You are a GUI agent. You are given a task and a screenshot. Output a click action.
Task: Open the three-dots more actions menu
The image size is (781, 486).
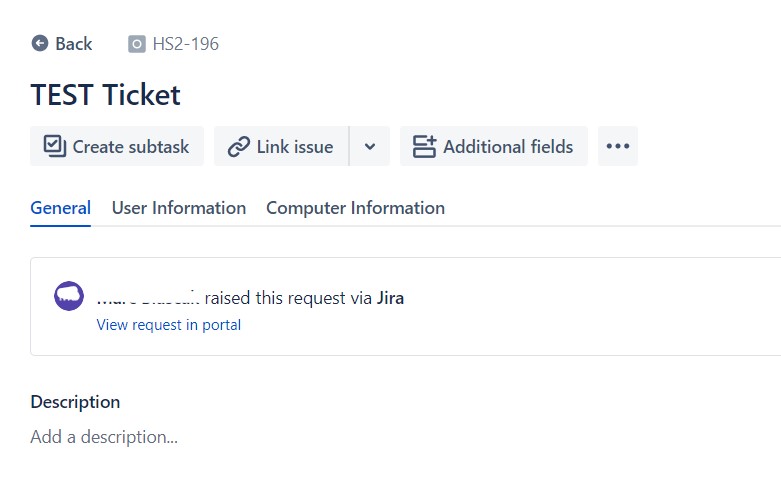pyautogui.click(x=618, y=146)
